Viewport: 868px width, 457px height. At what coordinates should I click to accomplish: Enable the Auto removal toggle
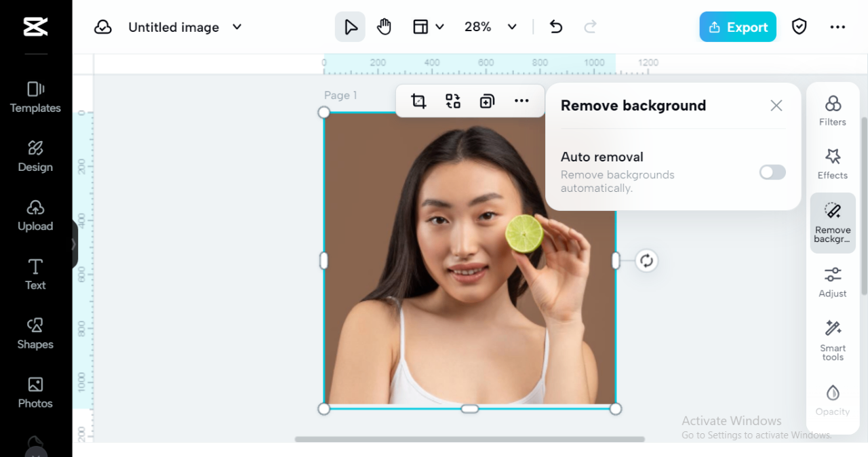pyautogui.click(x=772, y=172)
